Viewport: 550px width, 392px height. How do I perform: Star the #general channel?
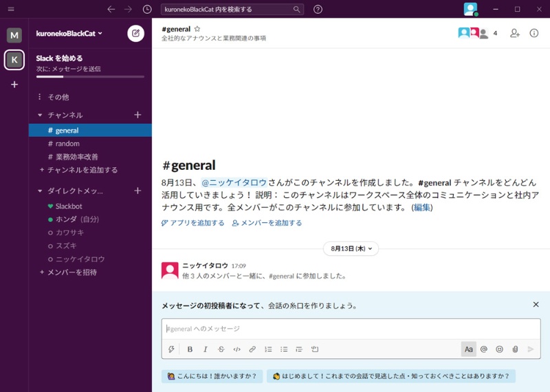click(x=197, y=29)
